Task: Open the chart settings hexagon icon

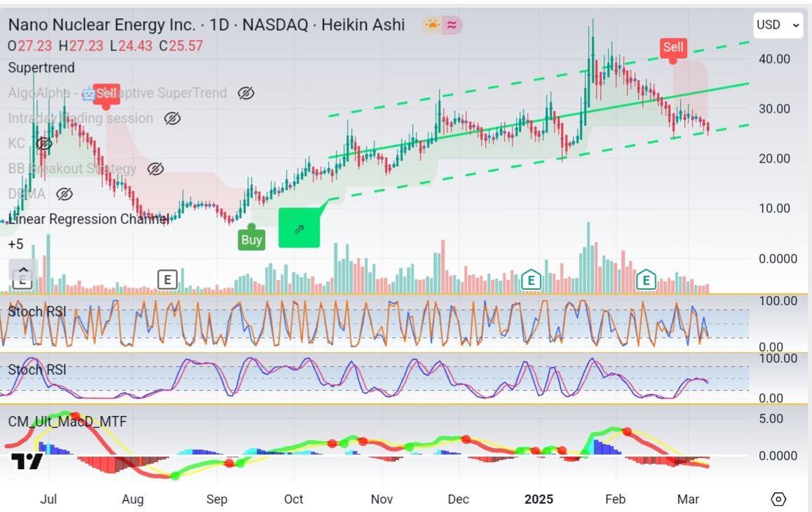Action: click(x=778, y=499)
